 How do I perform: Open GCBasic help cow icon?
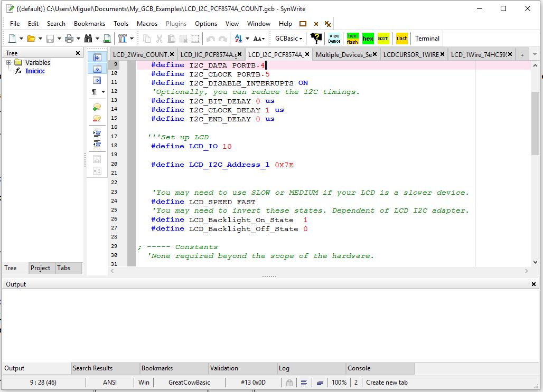[x=316, y=39]
